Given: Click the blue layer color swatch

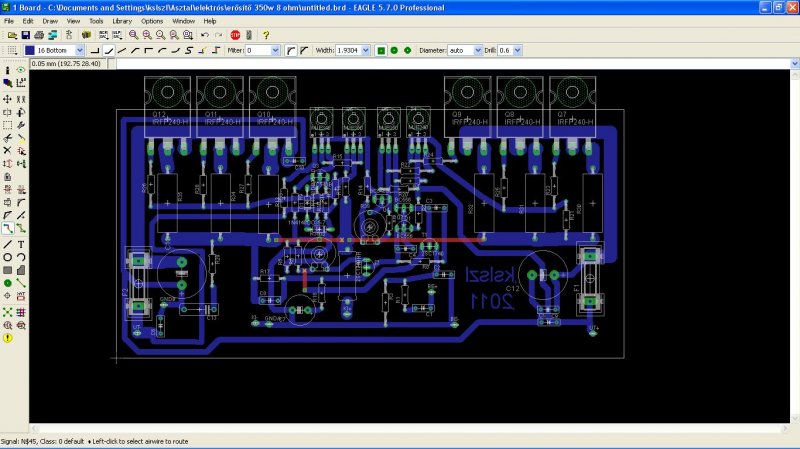Looking at the screenshot, I should [30, 50].
